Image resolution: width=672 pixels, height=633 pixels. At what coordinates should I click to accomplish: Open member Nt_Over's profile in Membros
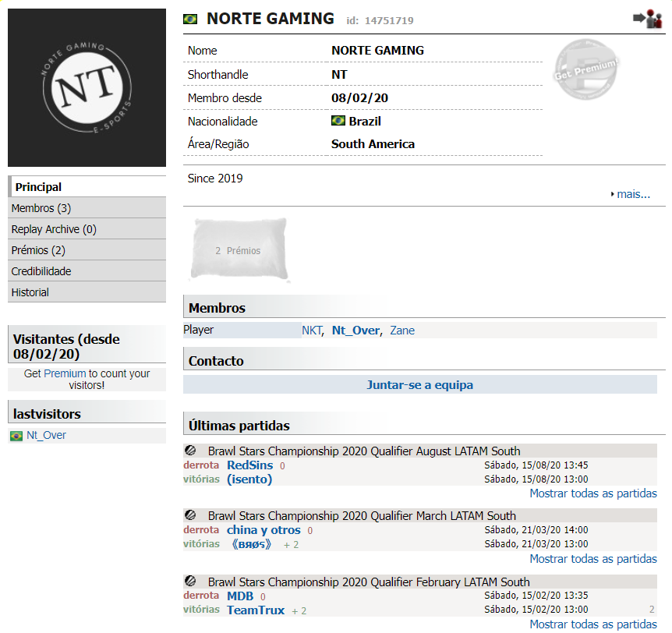tap(355, 331)
